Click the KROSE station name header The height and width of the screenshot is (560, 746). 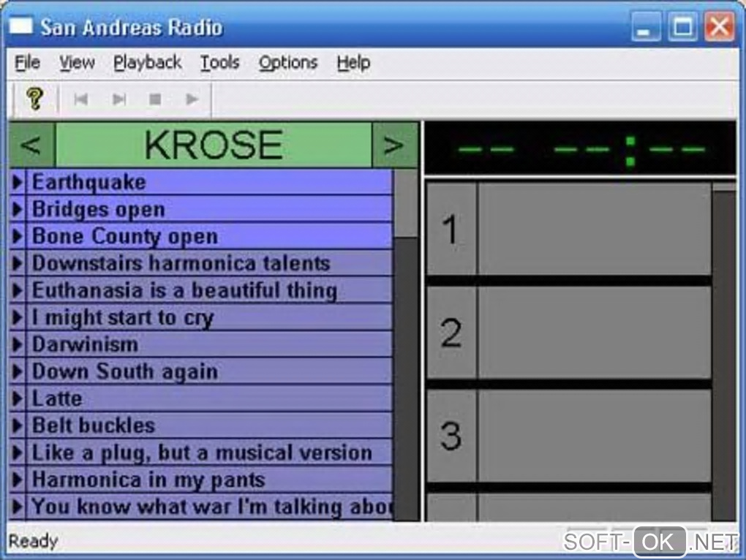(x=214, y=145)
